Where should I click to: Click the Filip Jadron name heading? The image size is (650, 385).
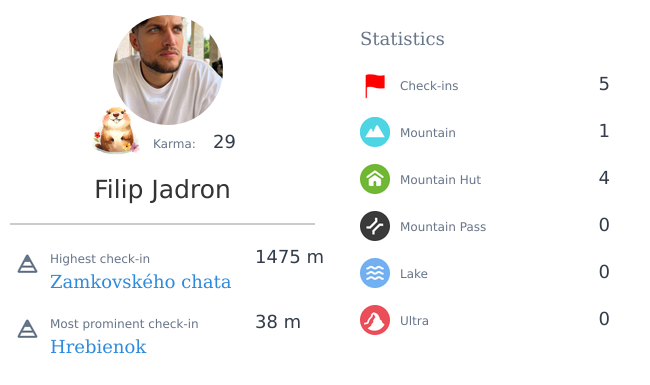point(162,189)
